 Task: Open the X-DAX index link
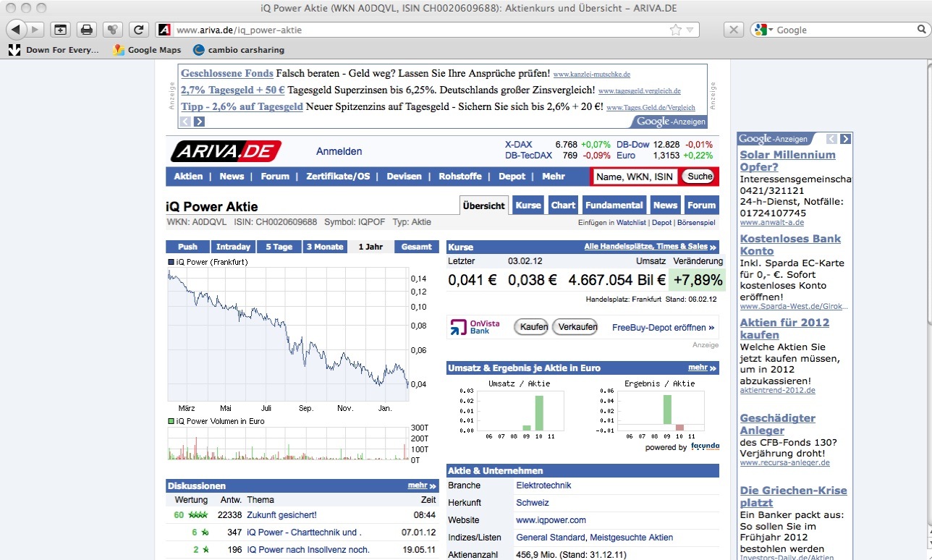click(518, 145)
